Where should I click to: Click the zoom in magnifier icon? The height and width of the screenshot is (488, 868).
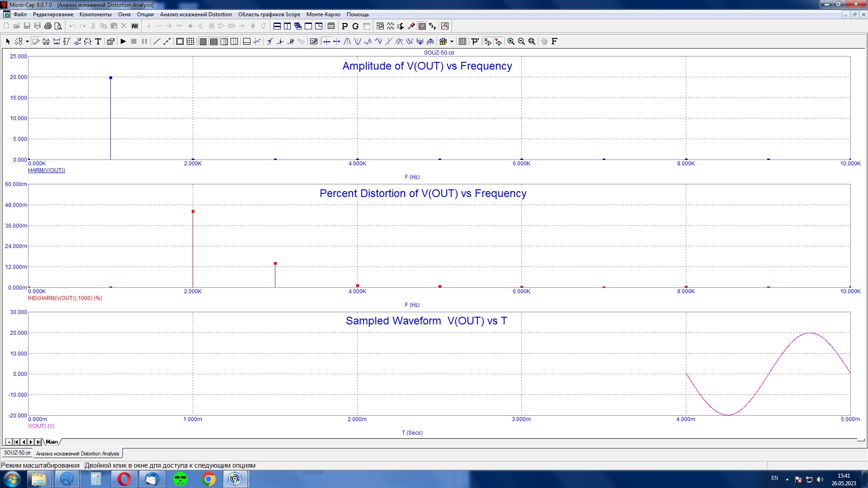coord(511,42)
